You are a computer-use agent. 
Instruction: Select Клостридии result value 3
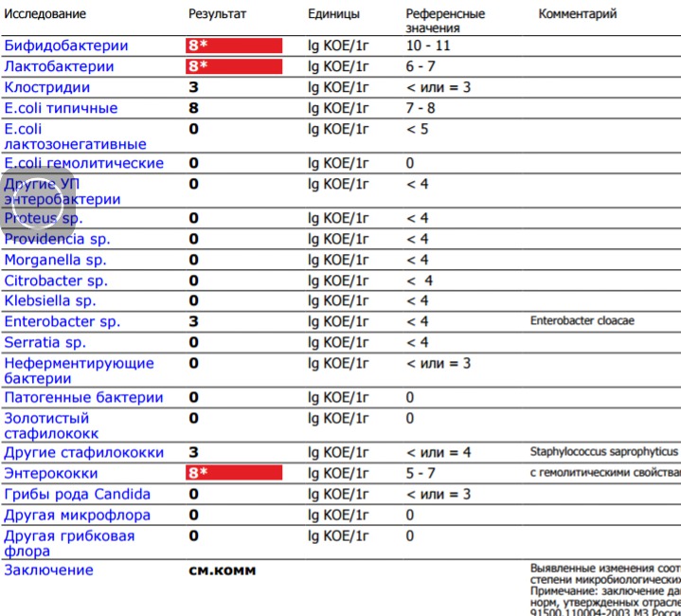click(194, 87)
